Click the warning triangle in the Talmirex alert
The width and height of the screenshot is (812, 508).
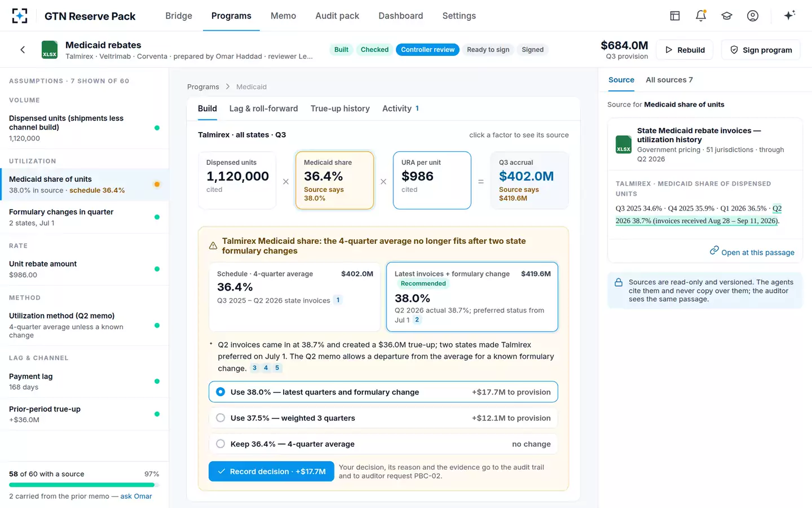coord(213,246)
